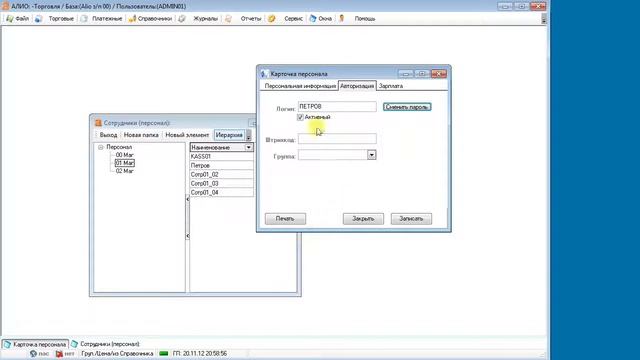Click the main toolbar overflow handle
This screenshot has height=360, width=640.
click(x=544, y=19)
